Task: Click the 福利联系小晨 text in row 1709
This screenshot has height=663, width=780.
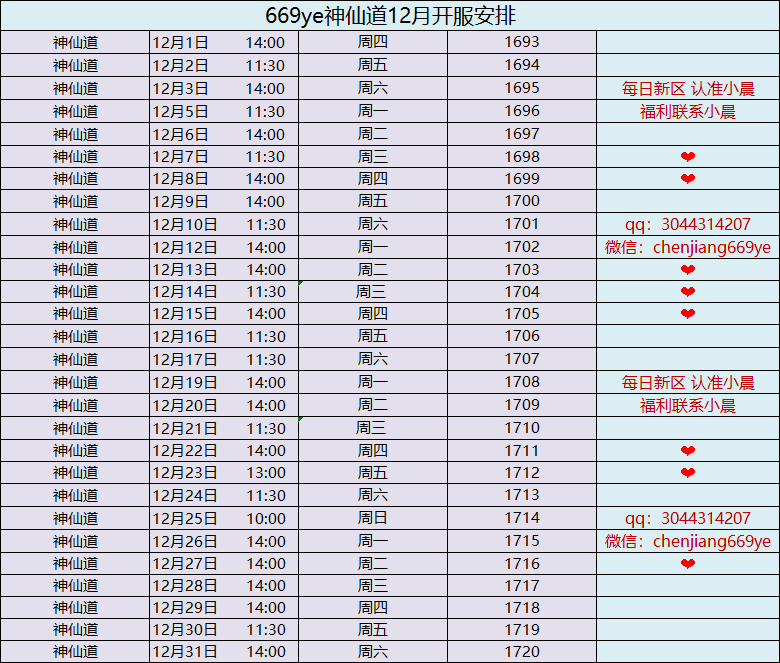Action: pos(687,406)
